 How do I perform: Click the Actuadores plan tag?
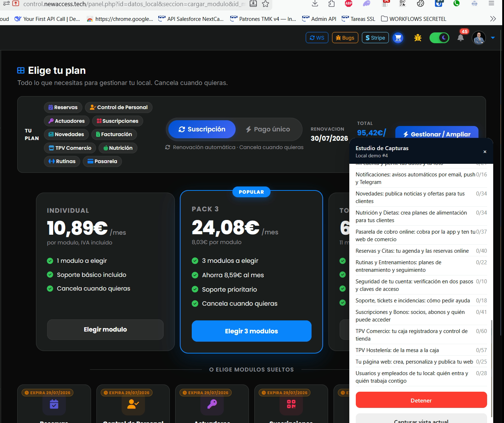[67, 121]
